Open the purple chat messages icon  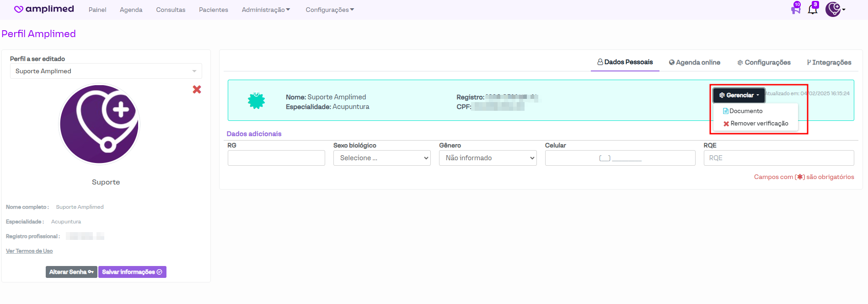pos(796,9)
